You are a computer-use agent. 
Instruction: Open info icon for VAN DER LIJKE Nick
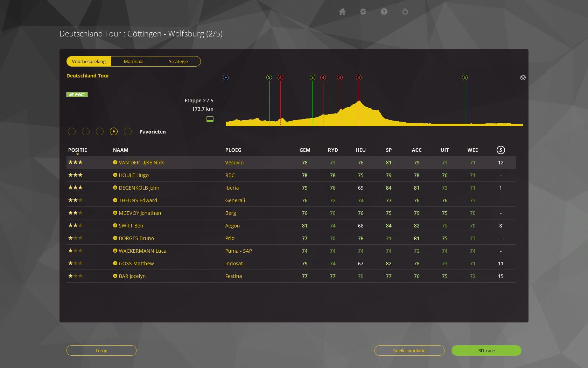click(115, 162)
